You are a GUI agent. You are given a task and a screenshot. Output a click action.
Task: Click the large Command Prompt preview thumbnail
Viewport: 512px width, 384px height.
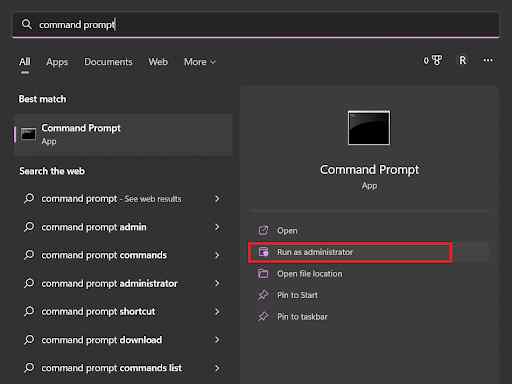click(369, 128)
